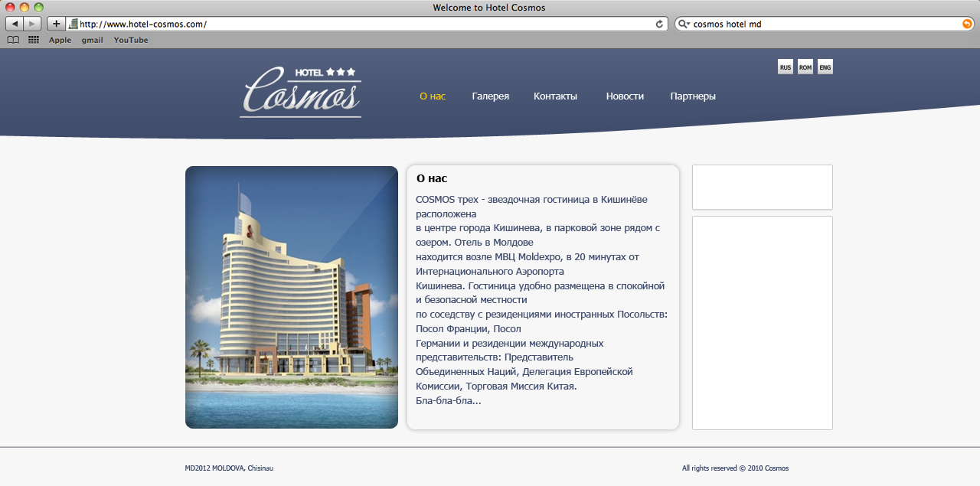Screen dimensions: 980x486
Task: Go back with the Safari back arrow
Action: coord(15,24)
